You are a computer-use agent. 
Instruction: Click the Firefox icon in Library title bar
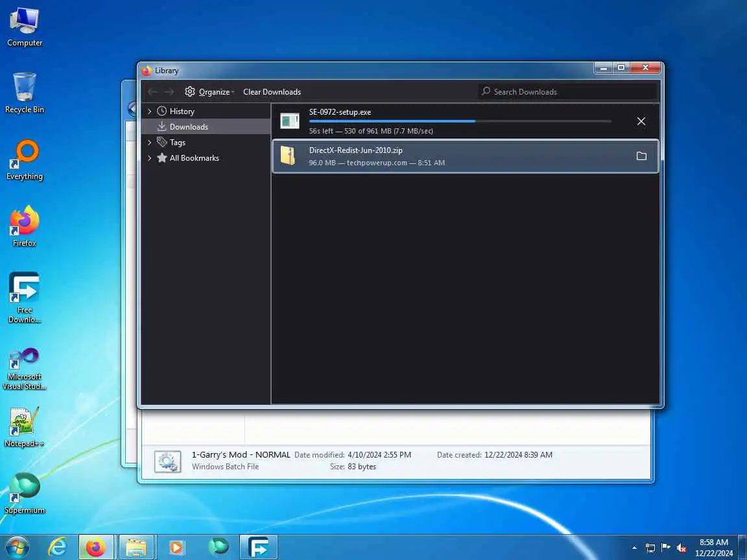click(147, 71)
